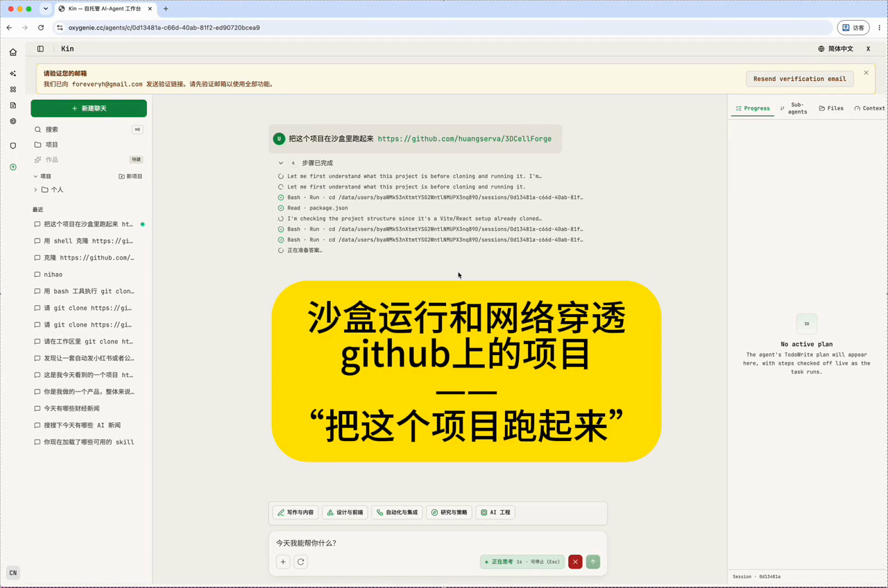Screen dimensions: 888x588
Task: Open the 访客 guest profile button
Action: [x=854, y=28]
